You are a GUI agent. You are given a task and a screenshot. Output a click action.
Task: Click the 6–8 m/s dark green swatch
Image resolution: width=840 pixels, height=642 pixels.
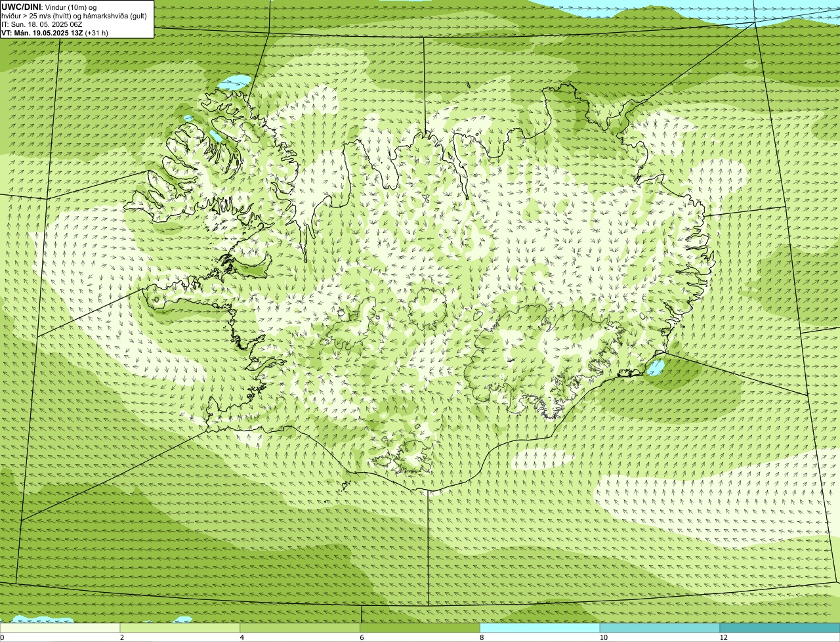coord(421,628)
